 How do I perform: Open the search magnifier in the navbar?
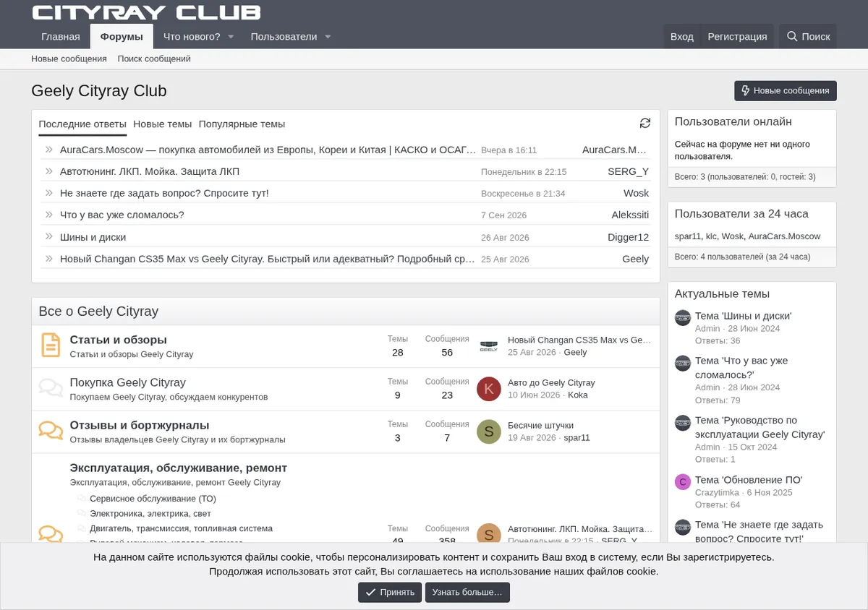[808, 36]
